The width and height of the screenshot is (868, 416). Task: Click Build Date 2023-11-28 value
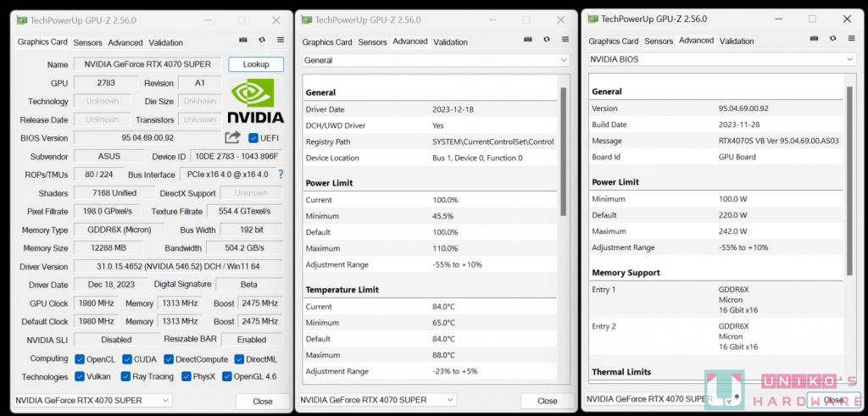coord(737,125)
